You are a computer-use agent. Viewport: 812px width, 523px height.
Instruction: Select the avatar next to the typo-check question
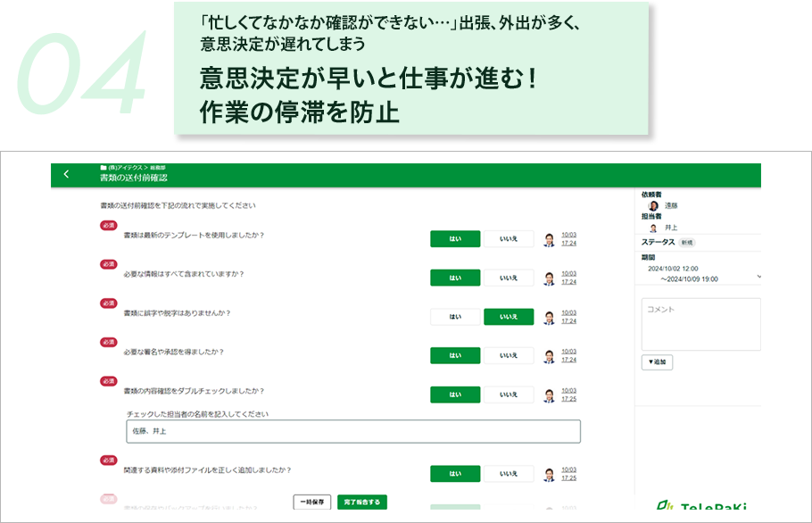coord(550,316)
